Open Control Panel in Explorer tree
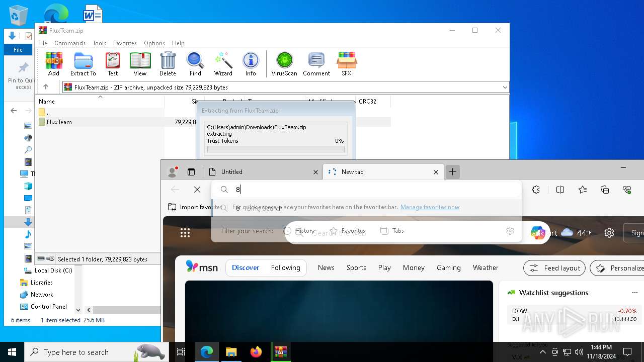 click(x=43, y=307)
